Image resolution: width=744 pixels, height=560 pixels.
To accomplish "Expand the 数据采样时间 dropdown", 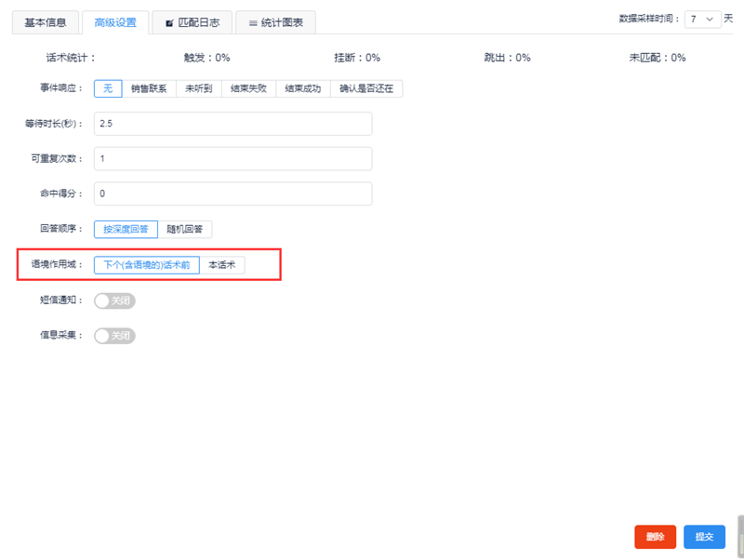I will click(x=701, y=19).
